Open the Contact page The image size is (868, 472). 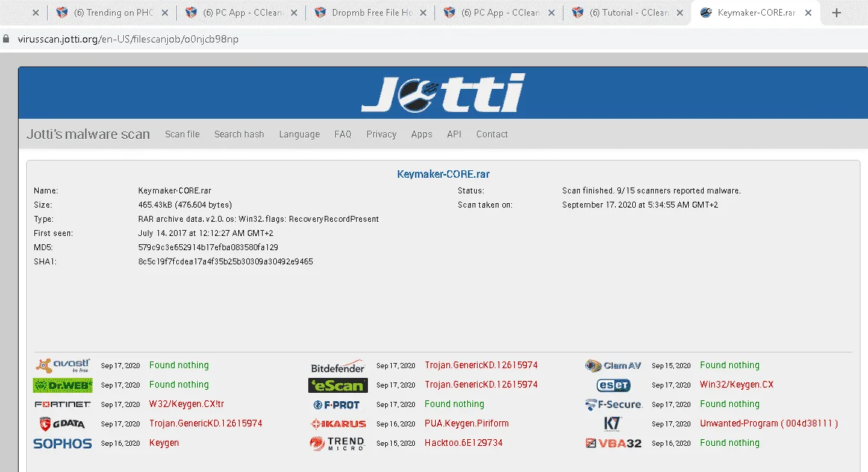pyautogui.click(x=492, y=134)
